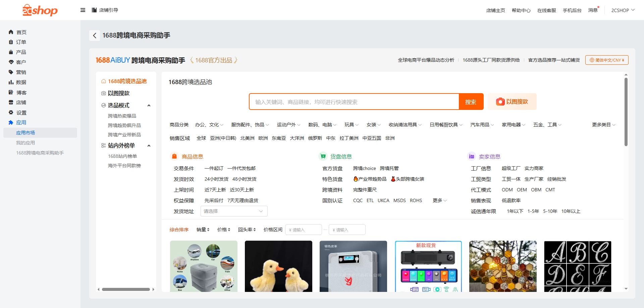Collapse the 站内外榜单 section
The width and height of the screenshot is (644, 308).
pyautogui.click(x=149, y=146)
